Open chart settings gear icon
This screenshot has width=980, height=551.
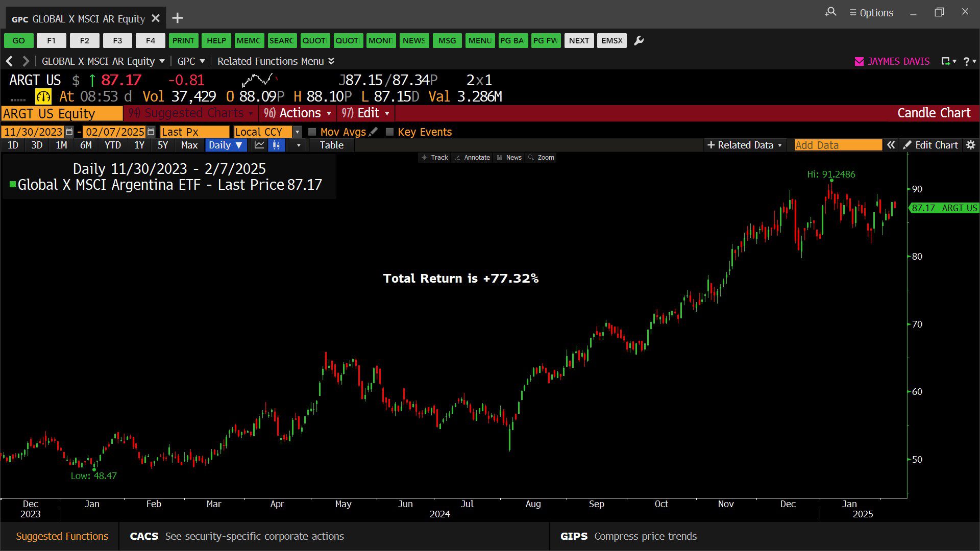(x=970, y=145)
